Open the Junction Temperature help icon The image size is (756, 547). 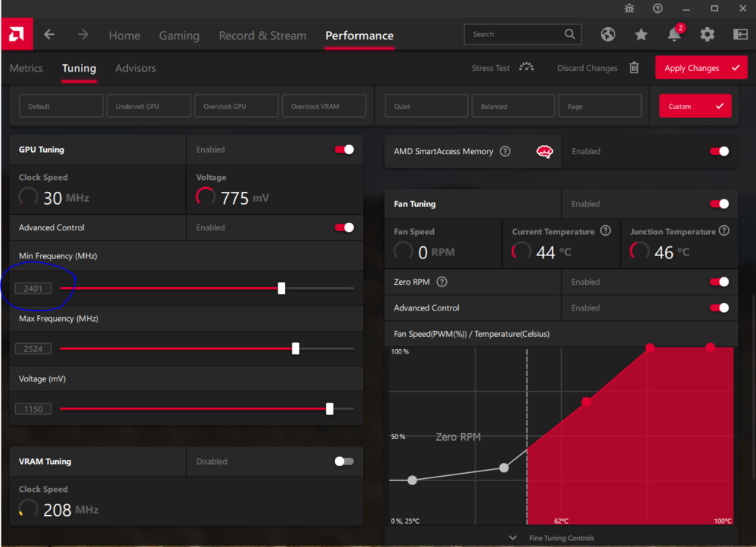(723, 230)
